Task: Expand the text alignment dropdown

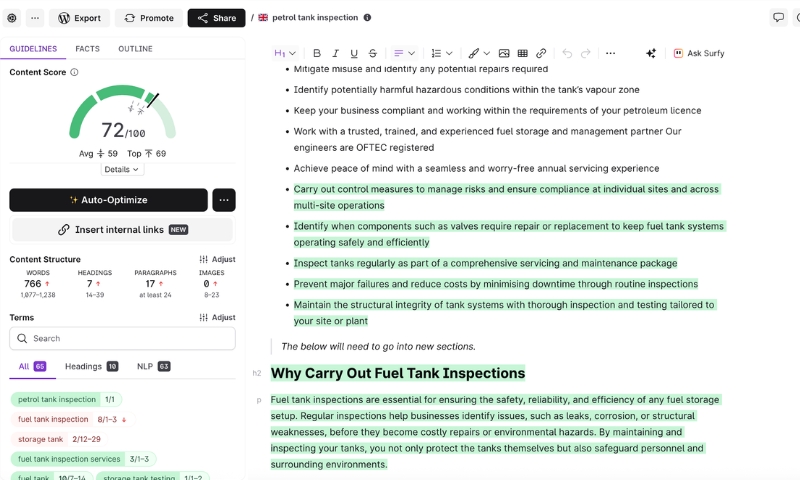Action: [404, 53]
